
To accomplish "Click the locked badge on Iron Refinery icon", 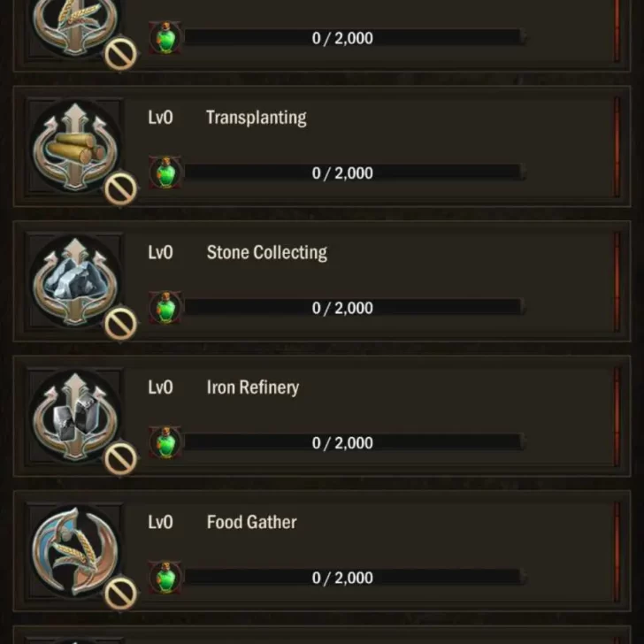I will (120, 458).
